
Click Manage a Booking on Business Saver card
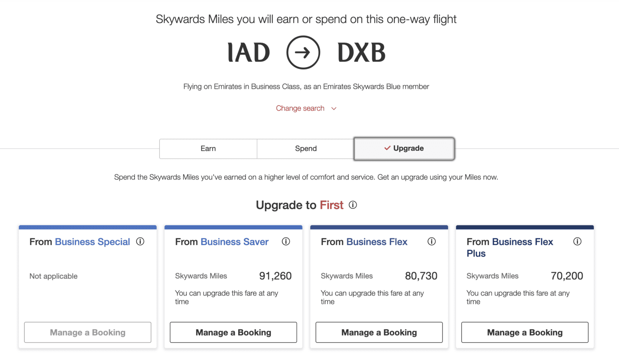coord(233,332)
